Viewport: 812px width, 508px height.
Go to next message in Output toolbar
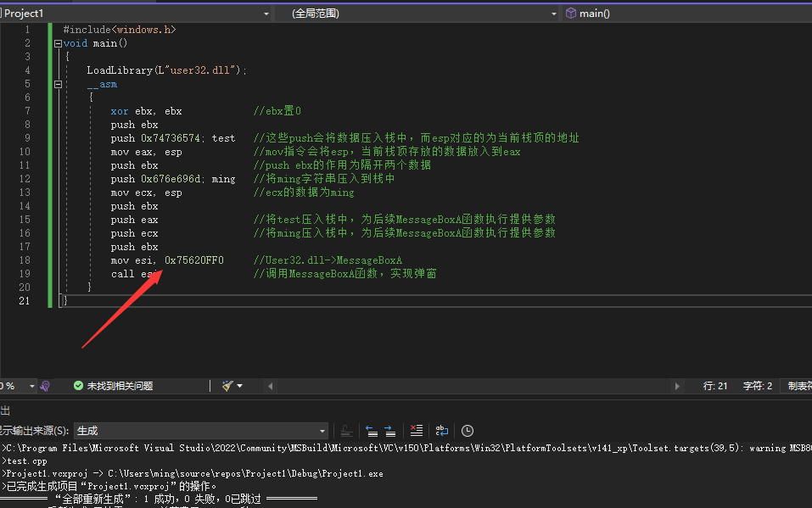tap(389, 431)
